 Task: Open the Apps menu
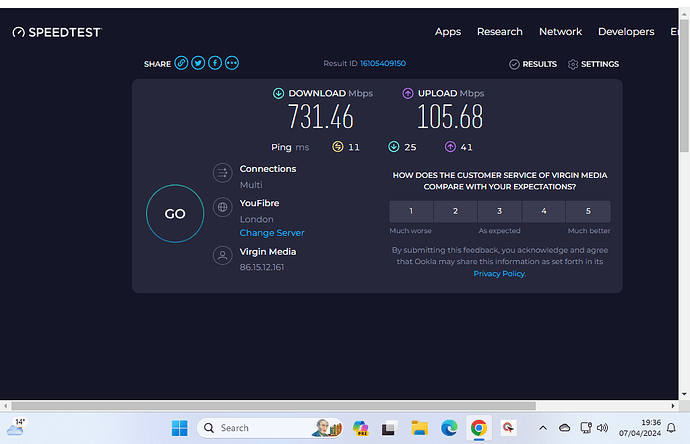(448, 32)
